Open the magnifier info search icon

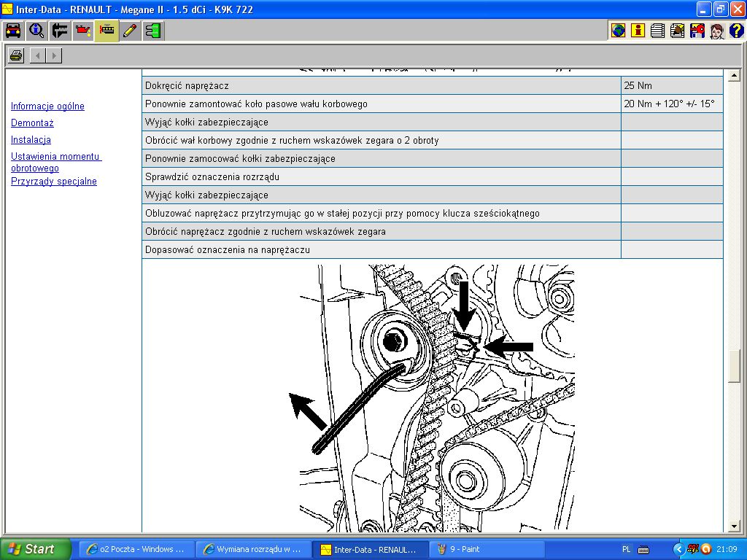[36, 31]
